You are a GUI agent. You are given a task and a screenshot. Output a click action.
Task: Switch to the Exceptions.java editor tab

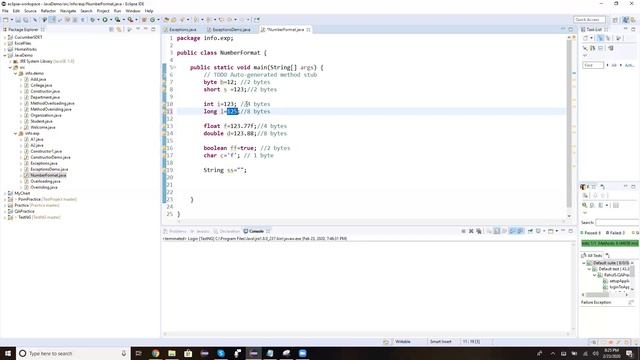182,29
